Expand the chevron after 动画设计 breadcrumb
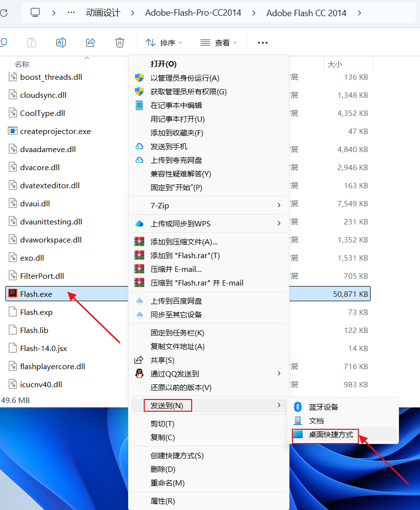 point(133,13)
